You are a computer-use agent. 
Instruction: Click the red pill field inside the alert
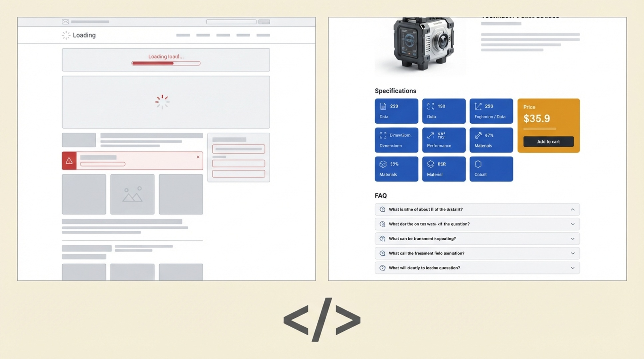(x=103, y=164)
